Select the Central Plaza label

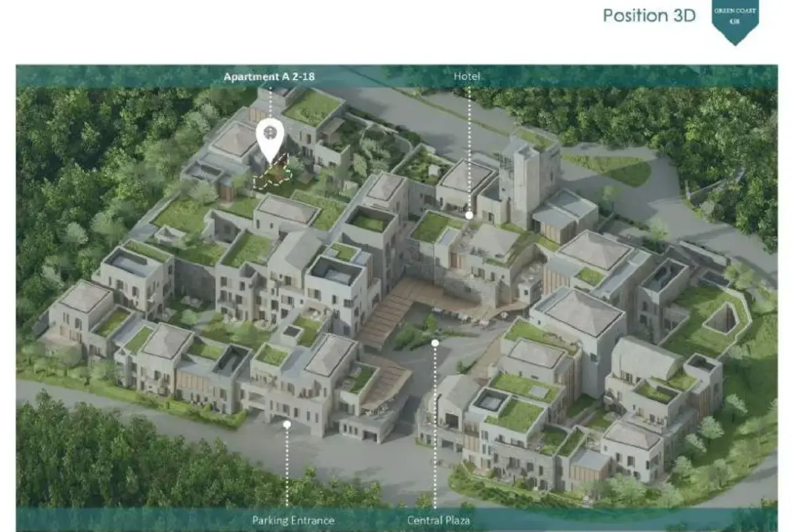click(x=439, y=520)
